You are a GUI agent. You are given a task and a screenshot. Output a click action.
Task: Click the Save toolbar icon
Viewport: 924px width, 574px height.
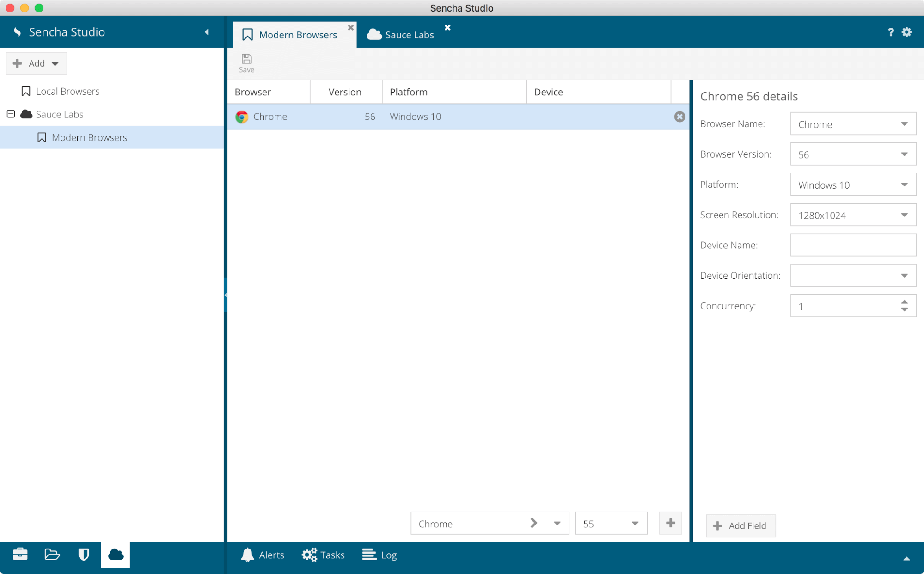tap(246, 63)
